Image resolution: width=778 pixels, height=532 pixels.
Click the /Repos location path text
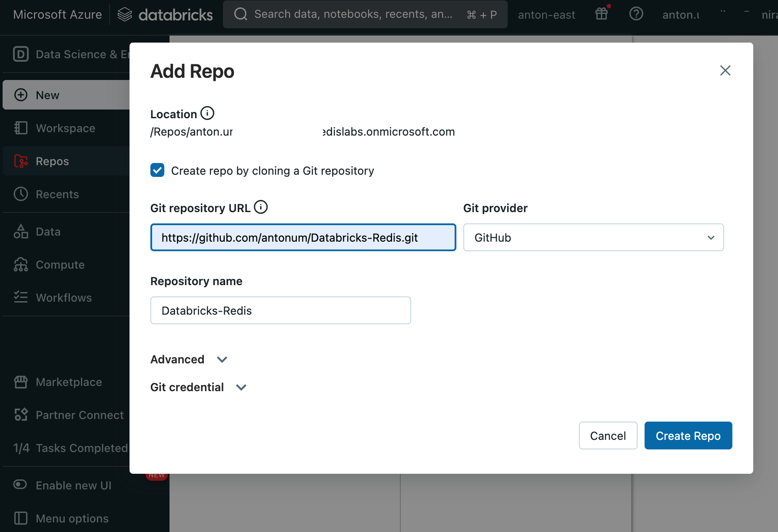pyautogui.click(x=303, y=132)
